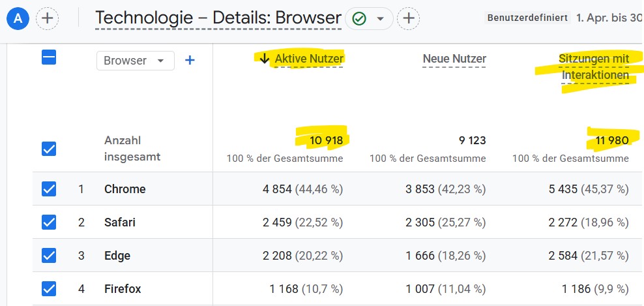
Task: Click the plus icon after the report status
Action: point(408,18)
